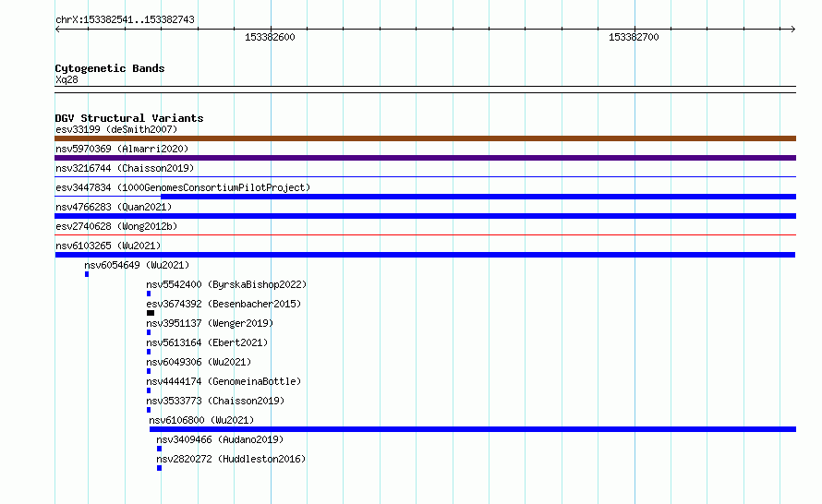Click the blue nsv4766283 variant bar
The height and width of the screenshot is (504, 822).
click(x=425, y=216)
